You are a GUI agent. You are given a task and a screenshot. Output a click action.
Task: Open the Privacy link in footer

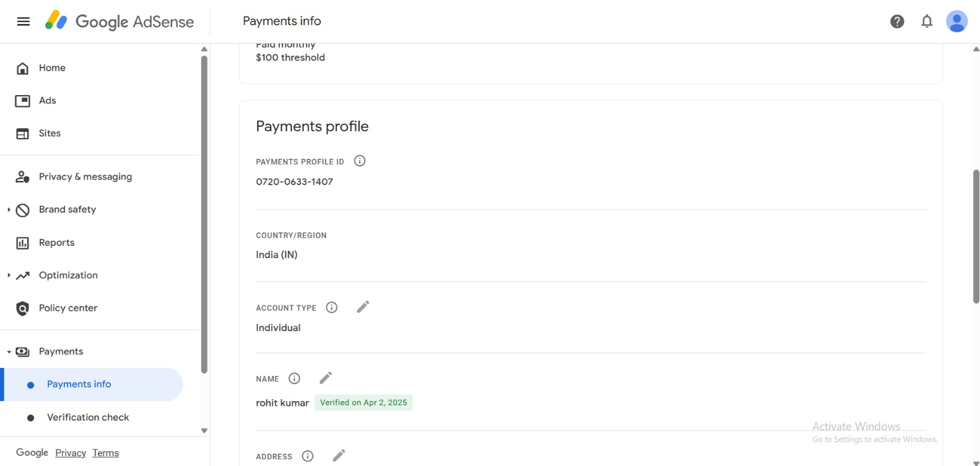click(70, 453)
